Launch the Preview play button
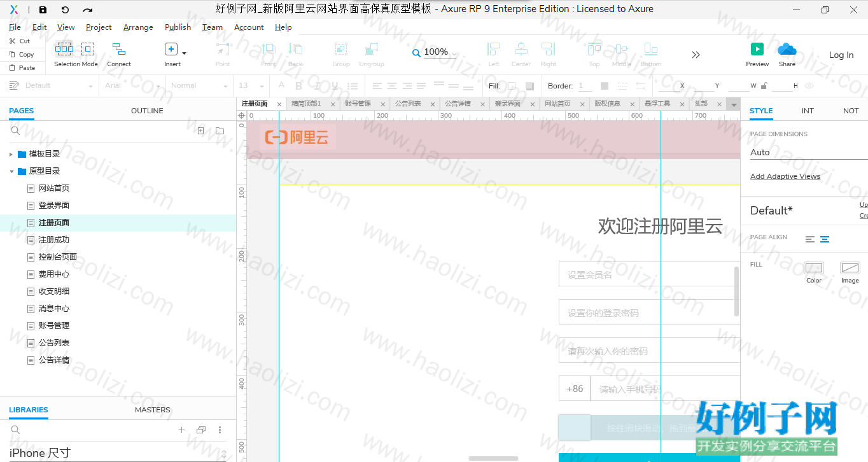 [757, 49]
